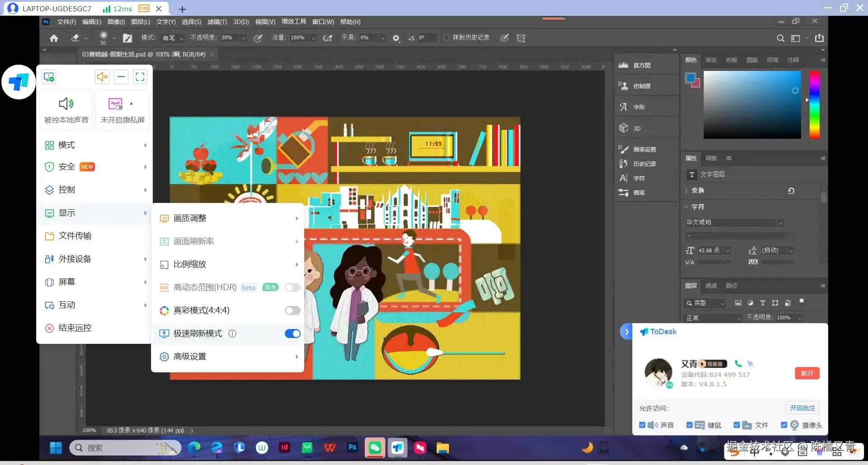
Task: Expand the 变换 section in properties
Action: 686,191
